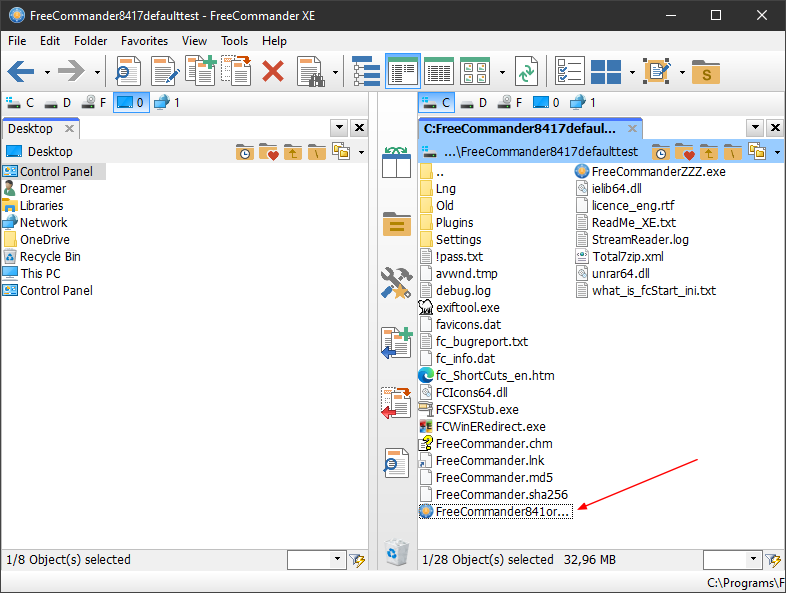Click the Edit file pencil icon

(165, 72)
